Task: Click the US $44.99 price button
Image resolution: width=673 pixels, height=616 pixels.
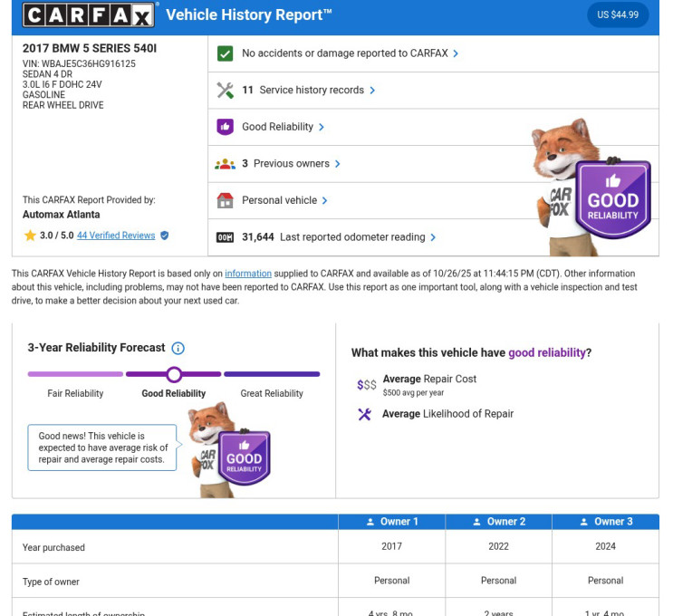Action: click(x=618, y=14)
